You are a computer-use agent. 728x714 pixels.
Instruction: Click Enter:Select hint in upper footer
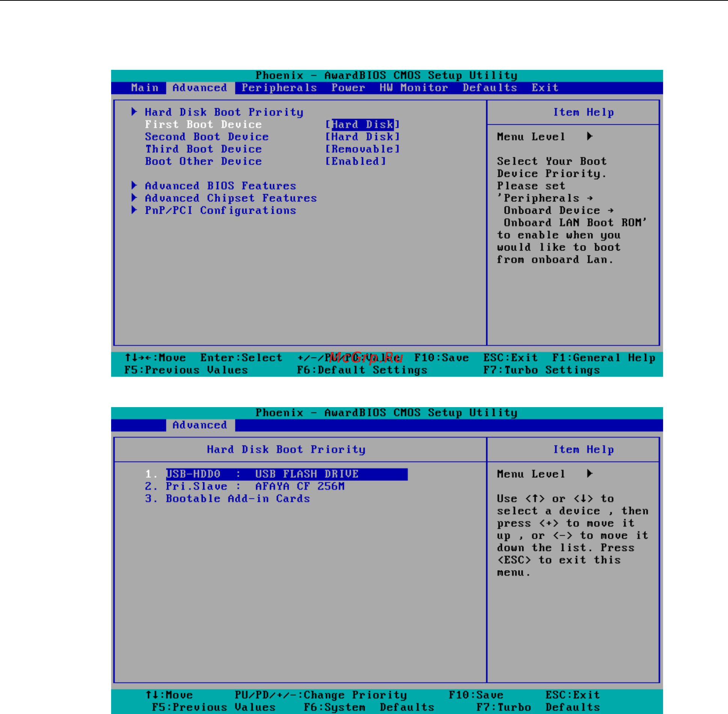coord(241,358)
